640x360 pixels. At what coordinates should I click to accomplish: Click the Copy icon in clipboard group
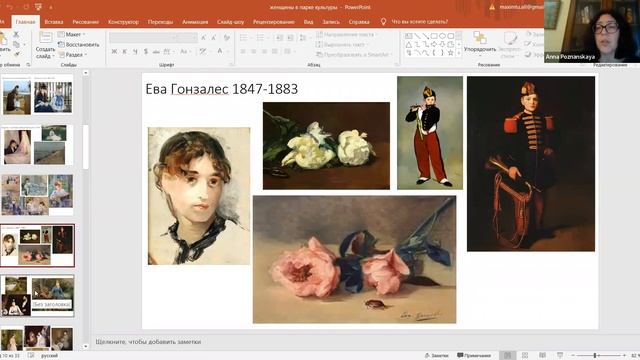point(16,44)
